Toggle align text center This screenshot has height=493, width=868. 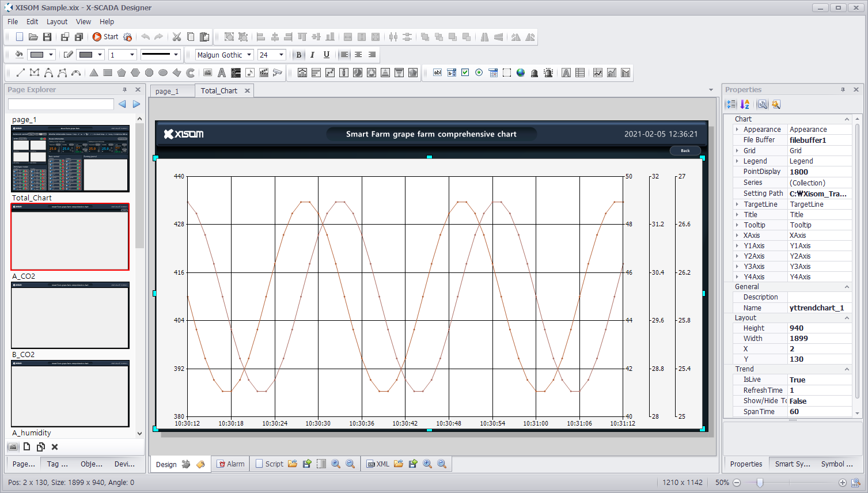358,55
